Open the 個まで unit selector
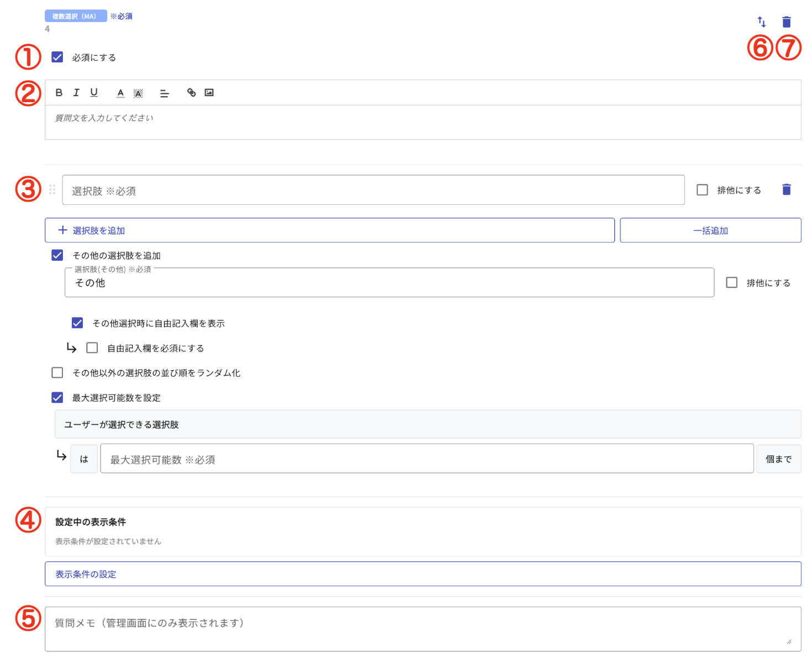Image resolution: width=812 pixels, height=664 pixels. [x=778, y=459]
